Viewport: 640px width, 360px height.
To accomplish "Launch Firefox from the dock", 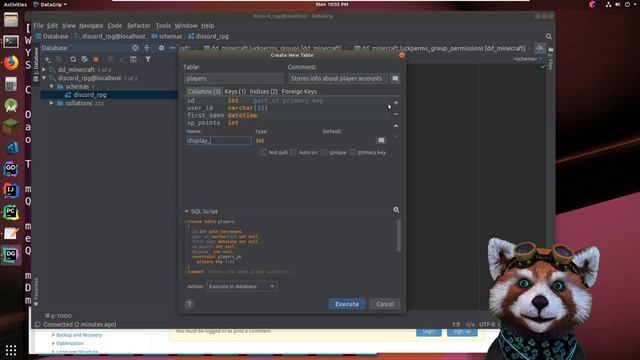I will [11, 62].
